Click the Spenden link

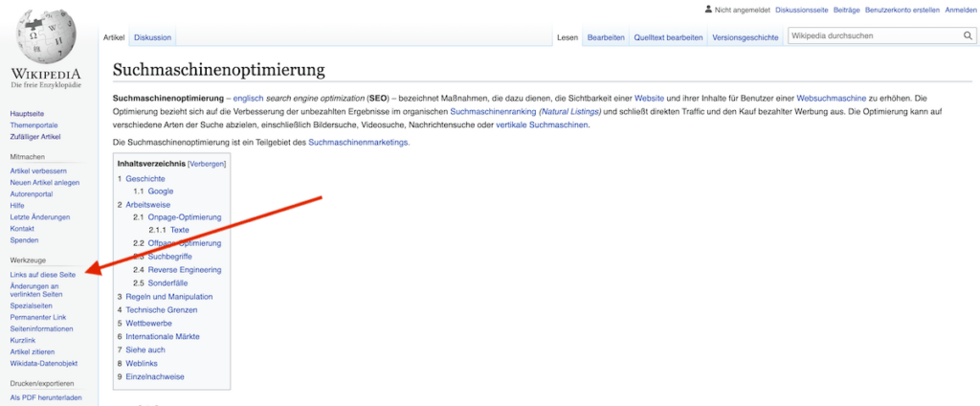(x=24, y=239)
